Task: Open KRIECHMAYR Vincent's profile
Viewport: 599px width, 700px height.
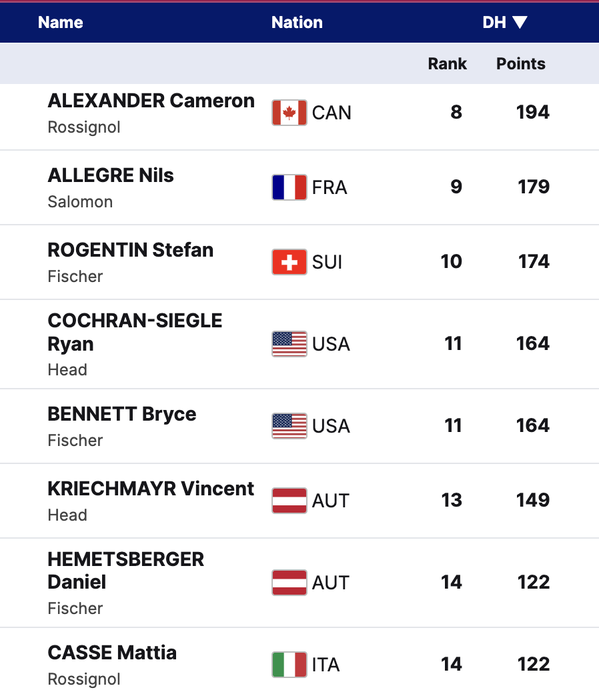Action: coord(151,489)
